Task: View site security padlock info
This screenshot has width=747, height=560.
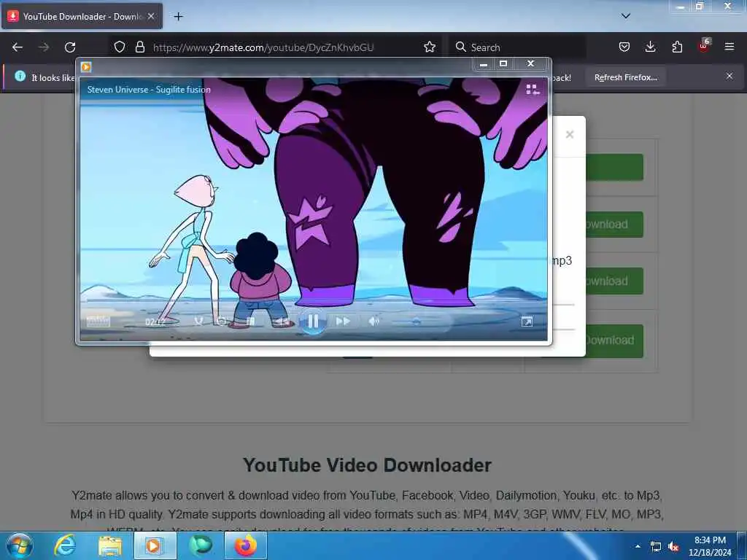Action: 139,47
